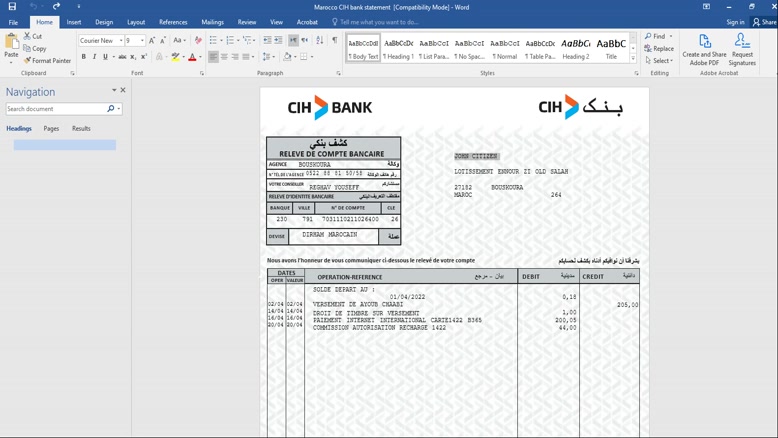The image size is (778, 438).
Task: Switch to Pages tab in Navigation
Action: pos(51,129)
